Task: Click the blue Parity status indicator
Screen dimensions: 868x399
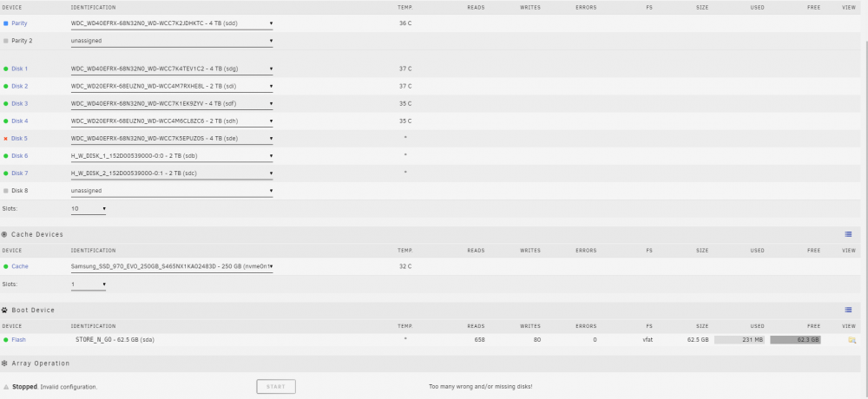Action: point(5,23)
